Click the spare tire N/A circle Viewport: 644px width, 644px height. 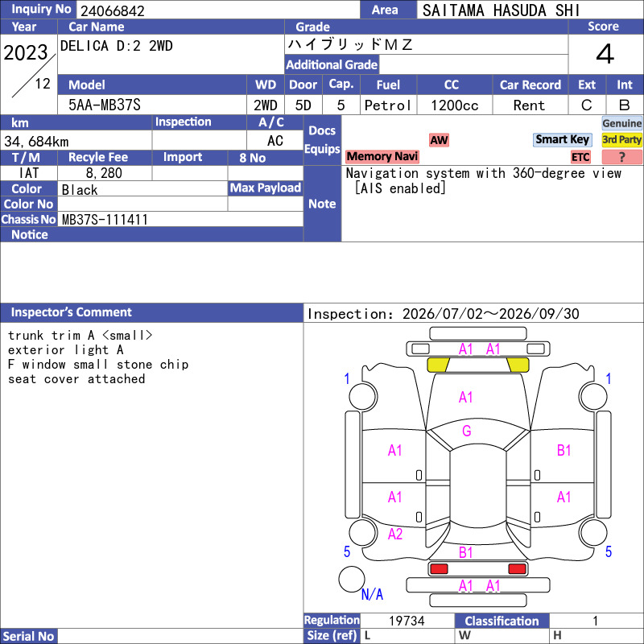point(352,579)
